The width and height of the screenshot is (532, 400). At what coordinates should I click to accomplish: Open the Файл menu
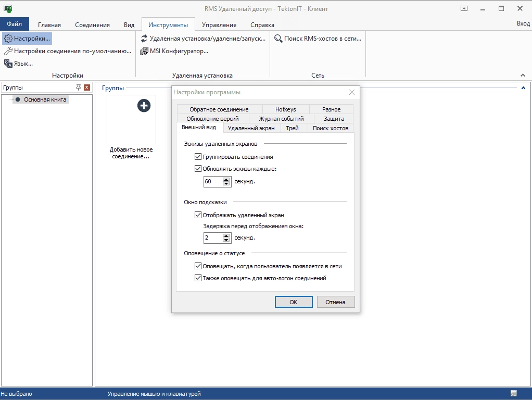[15, 24]
